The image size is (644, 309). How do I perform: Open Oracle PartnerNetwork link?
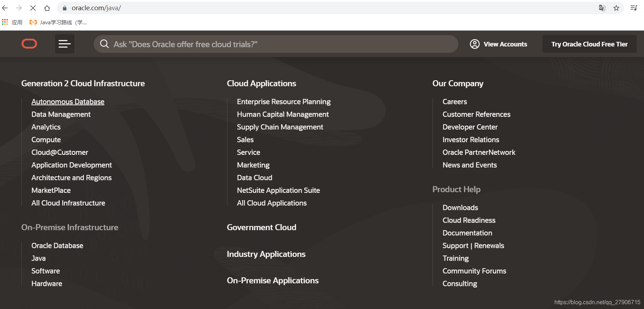pos(479,152)
